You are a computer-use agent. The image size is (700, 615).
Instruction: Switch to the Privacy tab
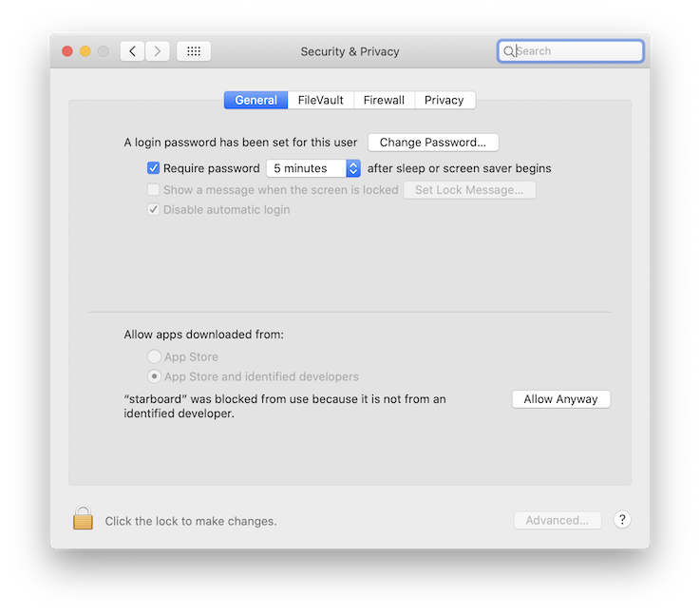[x=445, y=100]
